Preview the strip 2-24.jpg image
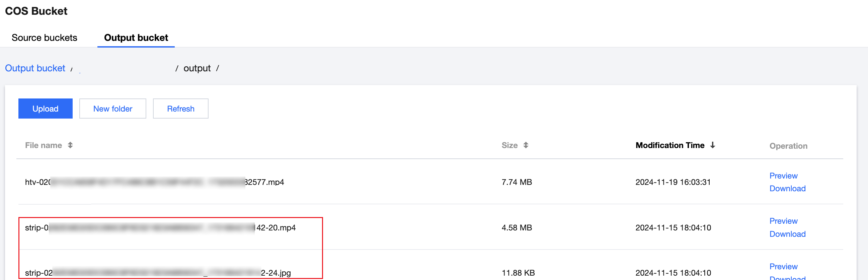The image size is (868, 280). 783,266
